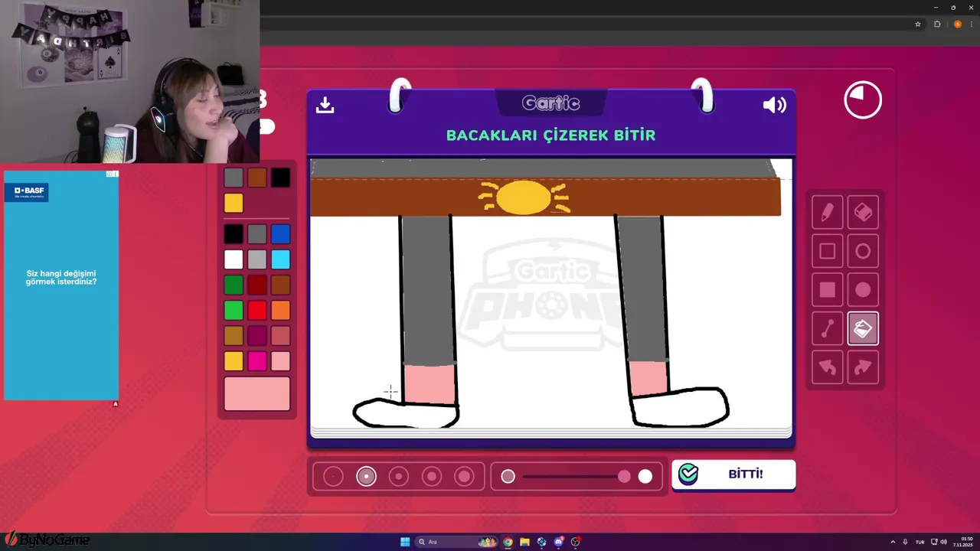
Task: Pick the bright green color swatch
Action: (x=234, y=310)
